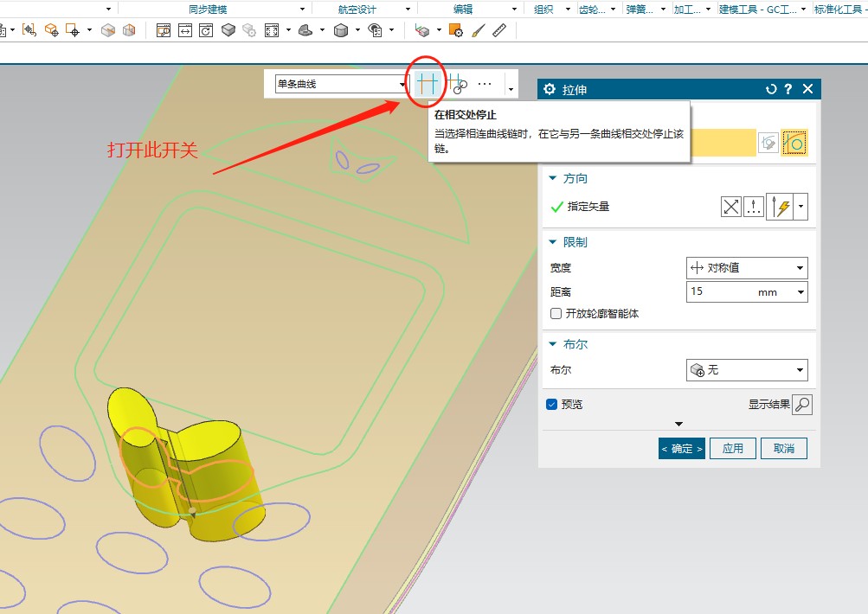Viewport: 868px width, 614px height.
Task: Check the 开放轮廓智能体 checkbox
Action: click(x=556, y=314)
